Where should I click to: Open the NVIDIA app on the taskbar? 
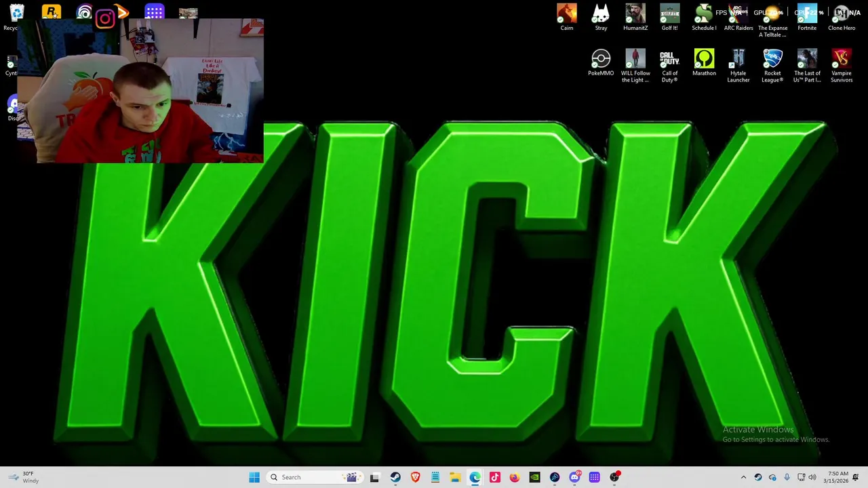[x=534, y=477]
